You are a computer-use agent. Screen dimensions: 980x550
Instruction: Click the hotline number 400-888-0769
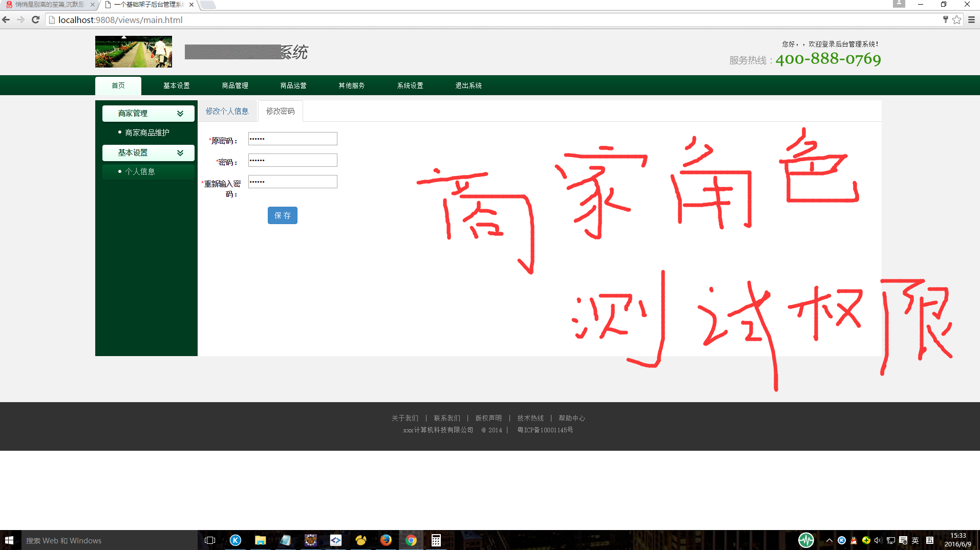point(828,59)
